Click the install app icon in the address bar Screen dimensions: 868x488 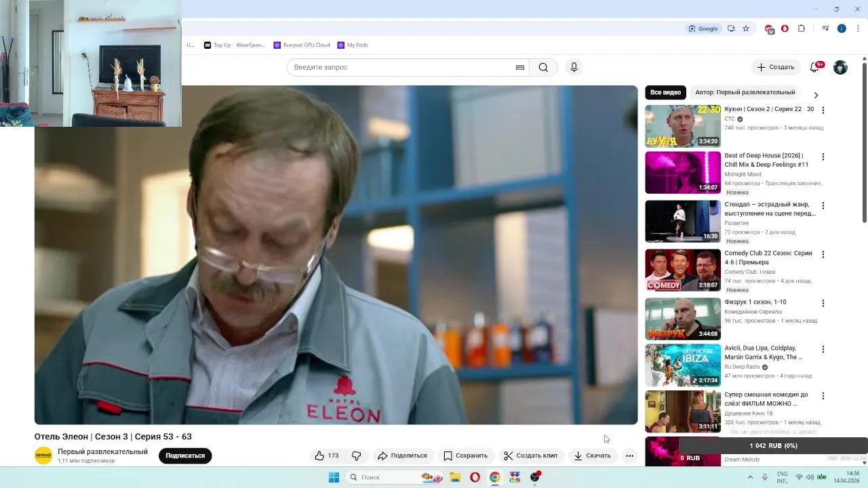click(x=731, y=28)
